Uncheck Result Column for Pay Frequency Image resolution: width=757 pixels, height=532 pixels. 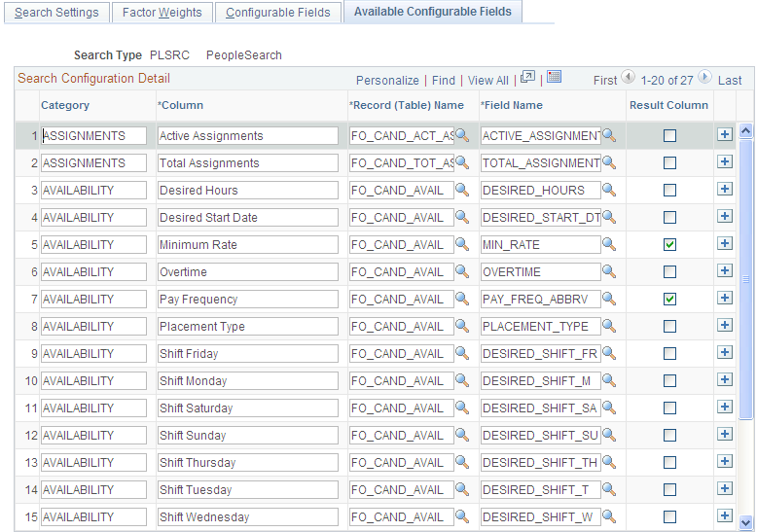click(x=669, y=300)
